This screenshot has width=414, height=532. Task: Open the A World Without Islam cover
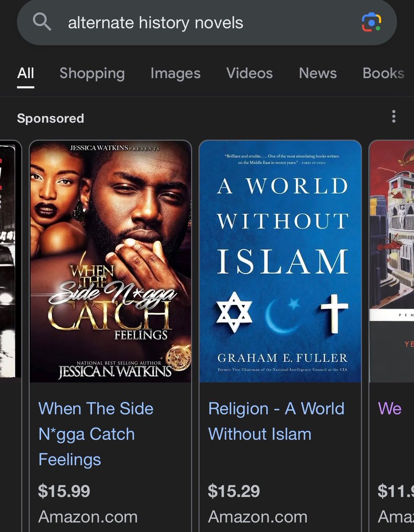tap(280, 262)
